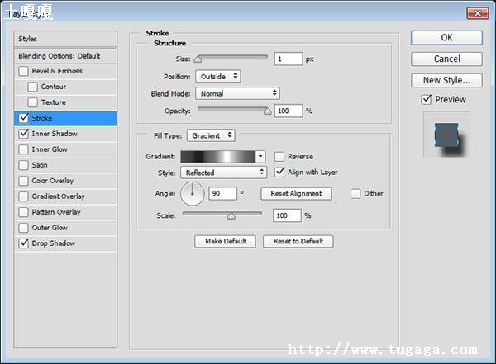Viewport: 496px width, 364px height.
Task: Enable the Satin checkbox
Action: click(x=24, y=165)
